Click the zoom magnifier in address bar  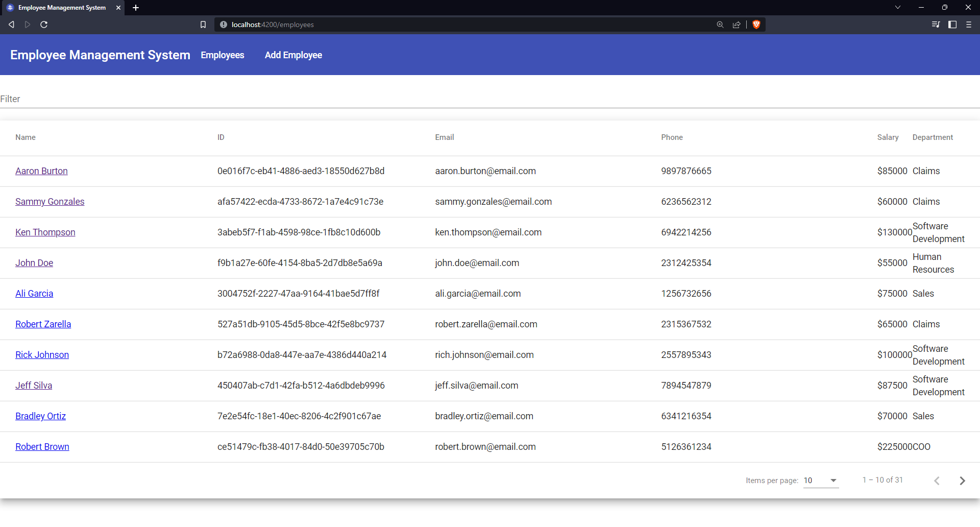click(x=720, y=24)
